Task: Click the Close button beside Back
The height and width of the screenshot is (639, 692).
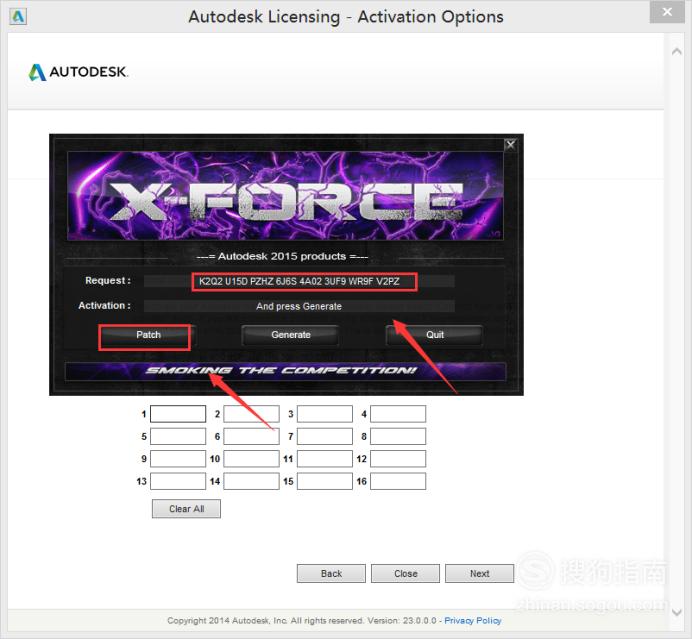Action: pyautogui.click(x=405, y=574)
